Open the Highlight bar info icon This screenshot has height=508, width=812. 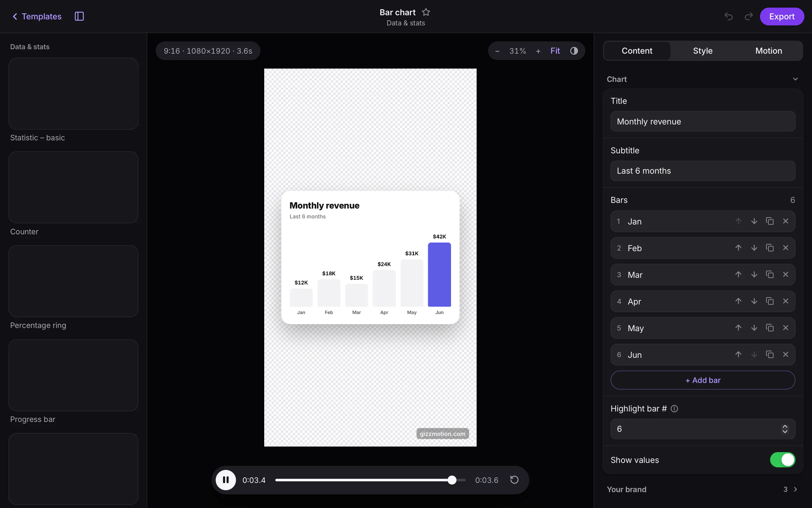pos(674,409)
